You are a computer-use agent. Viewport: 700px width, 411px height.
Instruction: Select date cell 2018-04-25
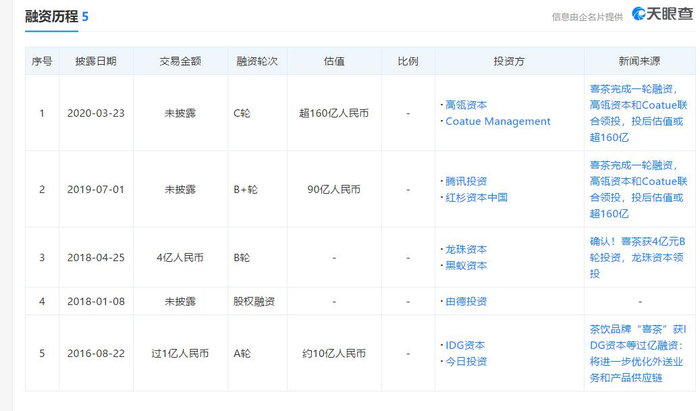coord(96,257)
